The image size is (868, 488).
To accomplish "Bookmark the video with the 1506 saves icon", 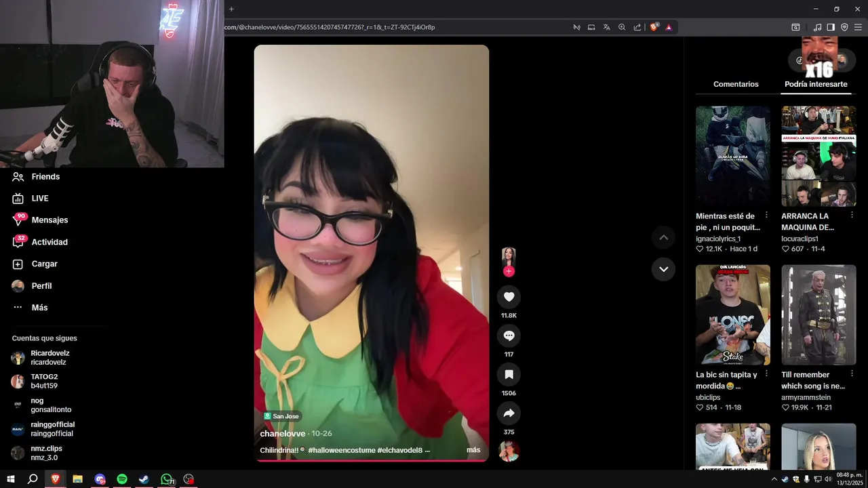I will pos(509,374).
